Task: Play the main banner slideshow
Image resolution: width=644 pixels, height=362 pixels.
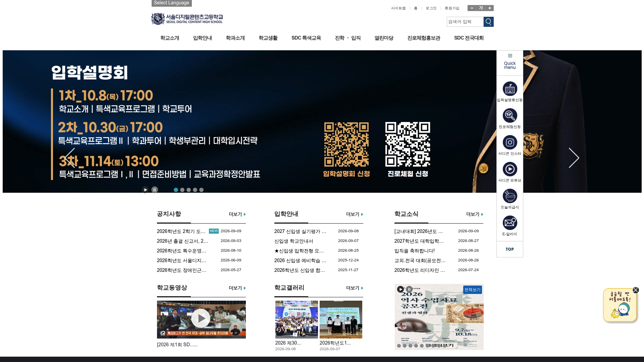Action: click(x=145, y=190)
